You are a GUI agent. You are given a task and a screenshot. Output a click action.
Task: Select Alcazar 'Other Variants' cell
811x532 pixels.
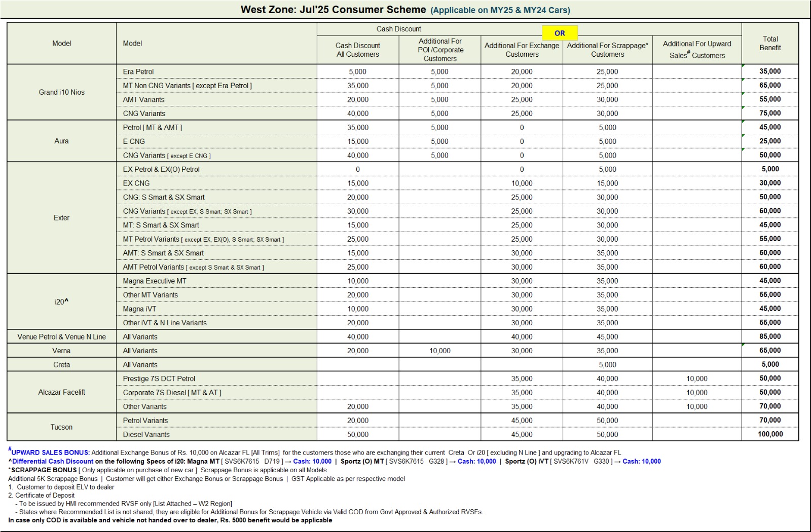(216, 406)
